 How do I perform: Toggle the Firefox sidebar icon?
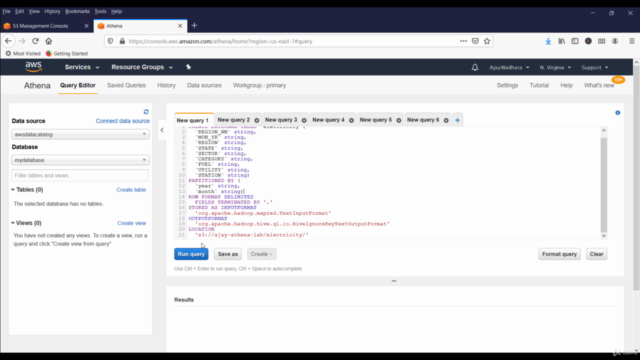[x=575, y=41]
